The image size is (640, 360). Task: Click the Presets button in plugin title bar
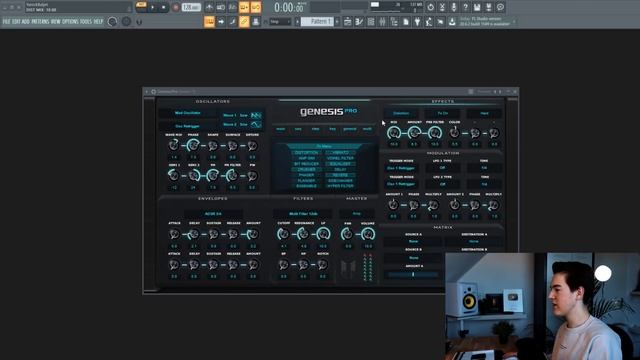(x=484, y=92)
